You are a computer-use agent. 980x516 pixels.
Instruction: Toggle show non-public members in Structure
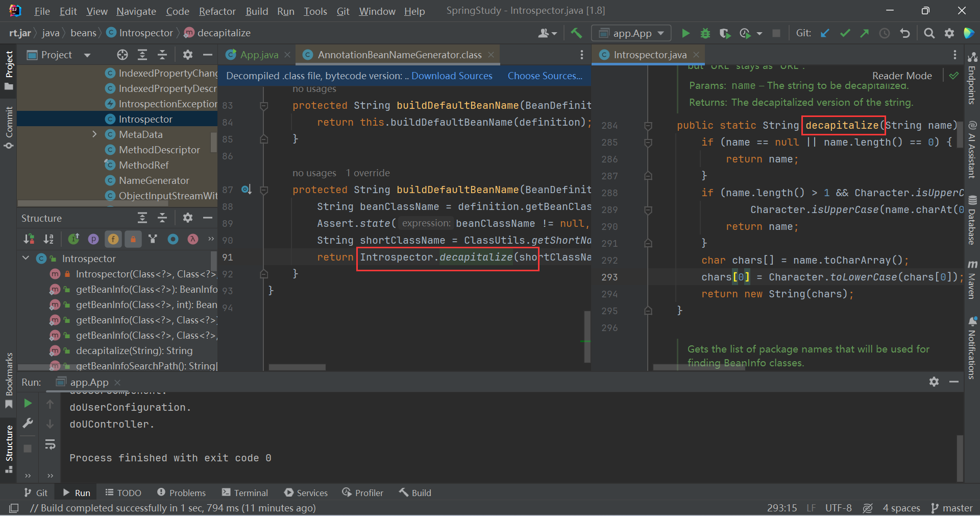133,239
